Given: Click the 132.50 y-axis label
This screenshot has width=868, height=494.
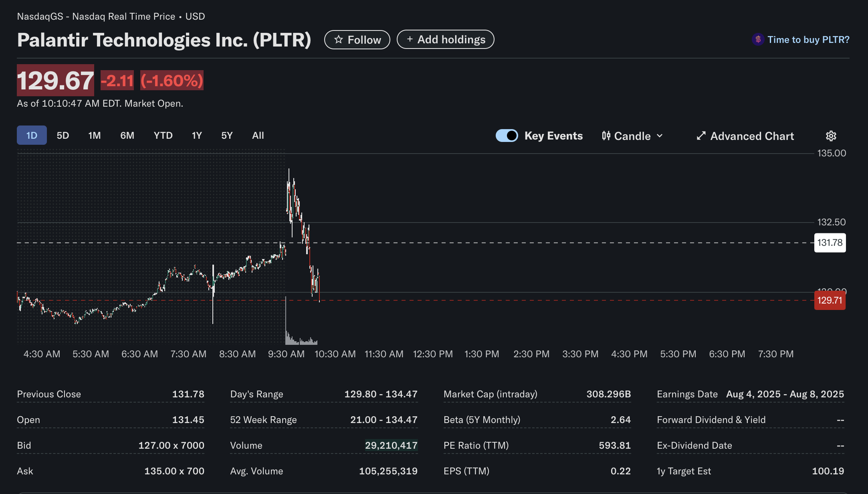Looking at the screenshot, I should click(x=832, y=222).
